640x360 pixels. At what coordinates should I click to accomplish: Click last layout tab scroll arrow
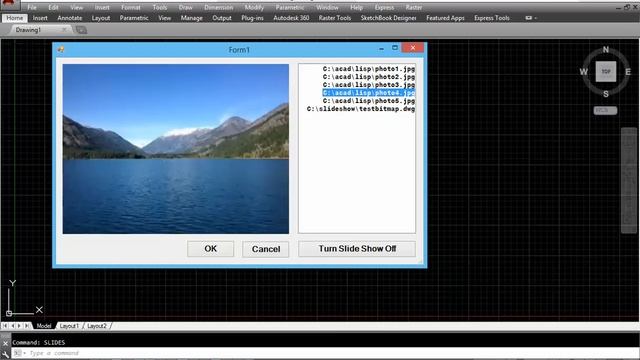point(27,326)
